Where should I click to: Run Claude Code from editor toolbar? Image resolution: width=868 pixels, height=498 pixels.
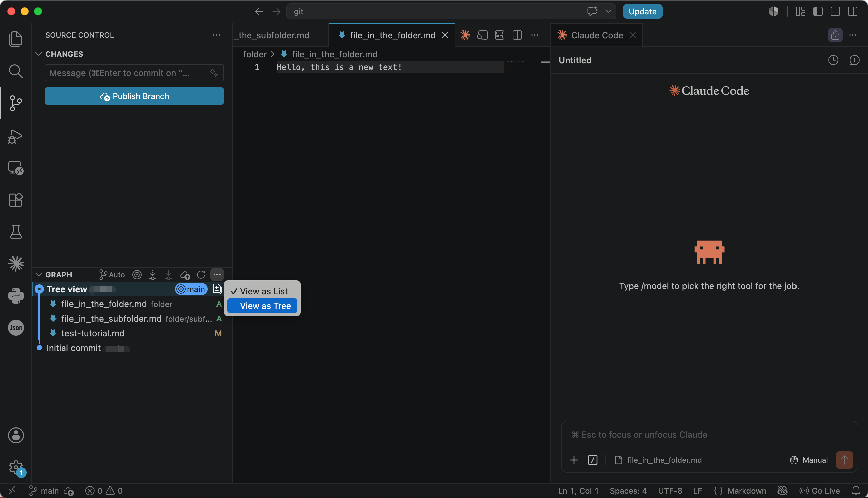465,35
